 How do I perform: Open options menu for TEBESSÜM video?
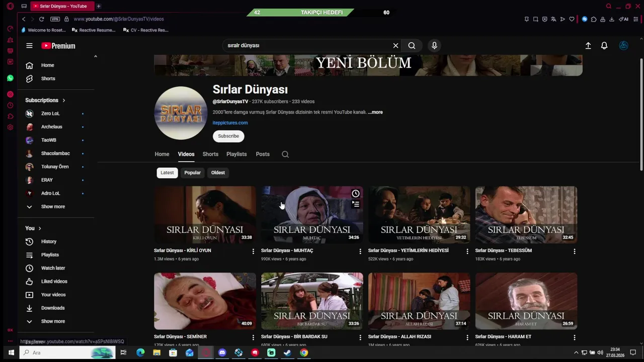[x=575, y=251]
